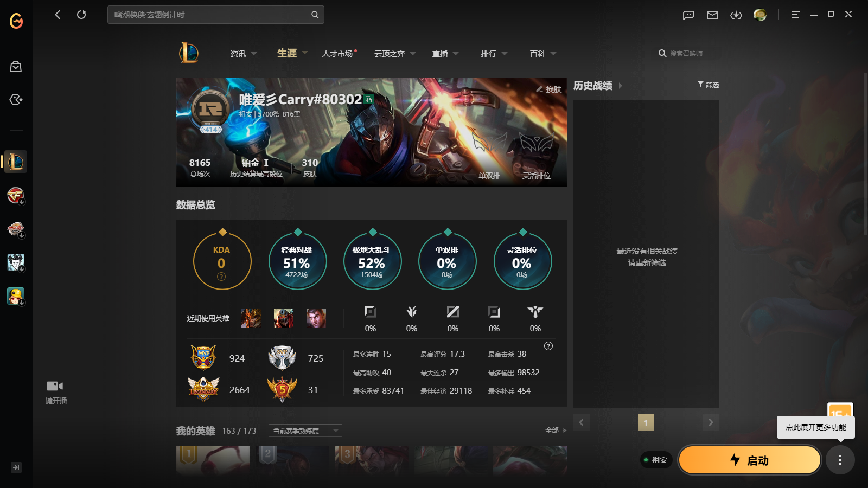Refresh the page with the reload icon
The width and height of the screenshot is (868, 488).
click(x=81, y=15)
